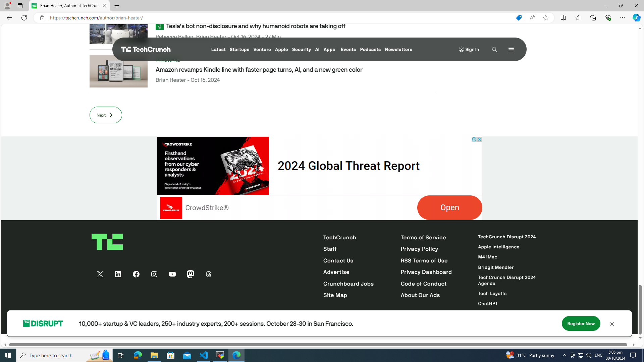Click the TechCrunch logo in navigation bar

(x=146, y=49)
